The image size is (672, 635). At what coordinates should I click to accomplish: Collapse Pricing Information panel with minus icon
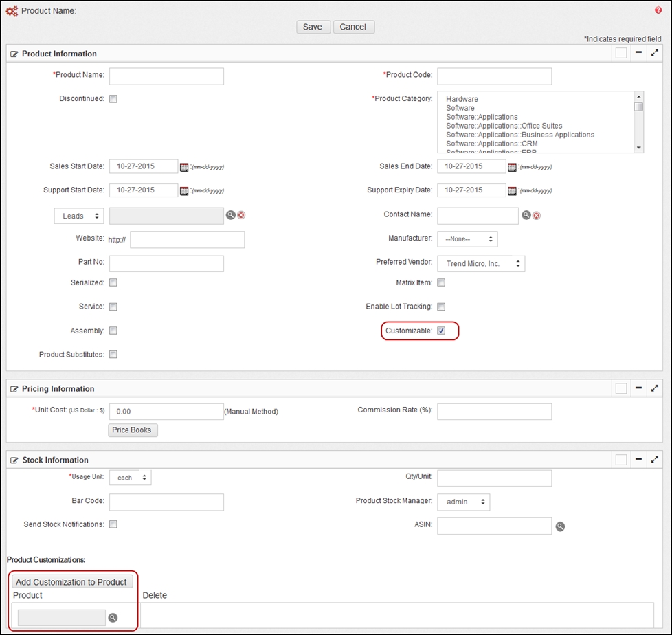[638, 388]
